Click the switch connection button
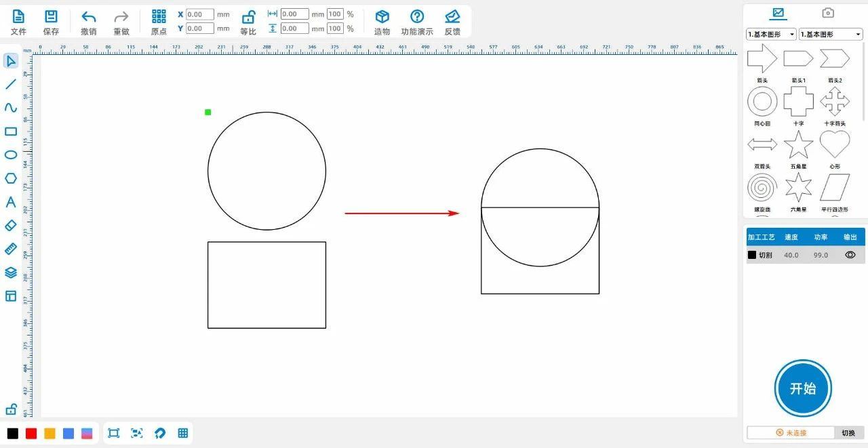868x448 pixels. click(x=848, y=432)
